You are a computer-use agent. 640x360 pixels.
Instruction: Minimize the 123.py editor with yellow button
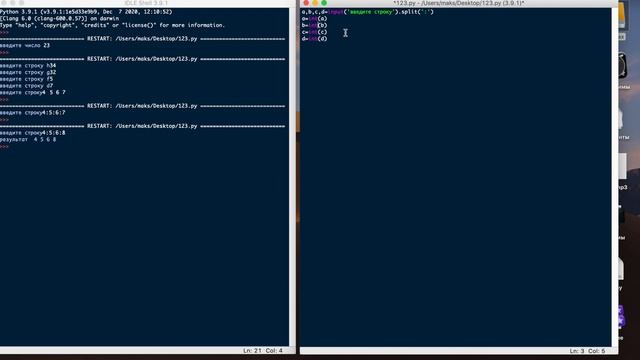coord(315,3)
